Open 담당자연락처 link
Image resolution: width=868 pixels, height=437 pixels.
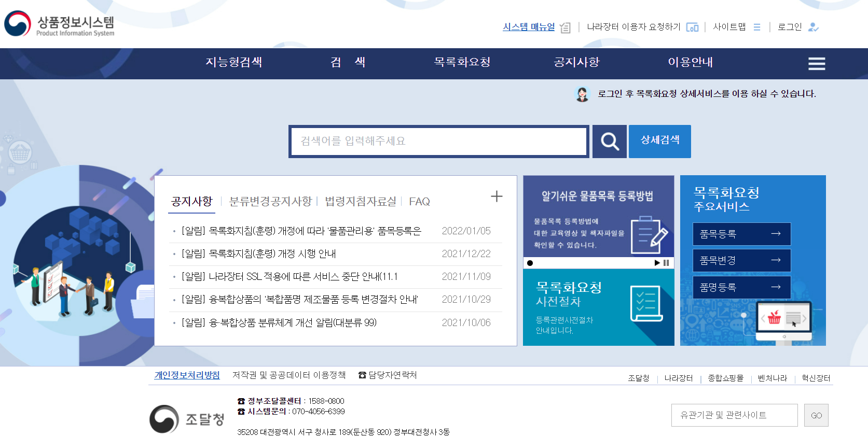(388, 375)
